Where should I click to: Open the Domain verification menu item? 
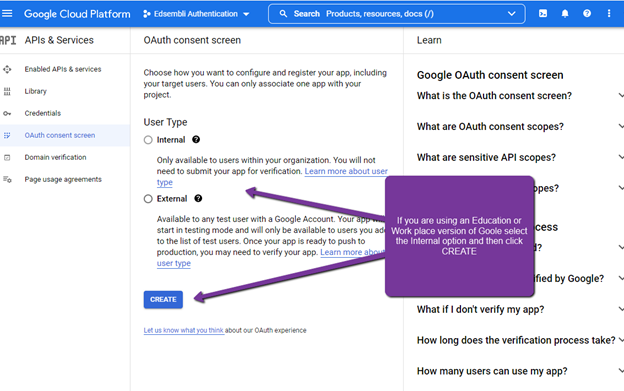[55, 158]
